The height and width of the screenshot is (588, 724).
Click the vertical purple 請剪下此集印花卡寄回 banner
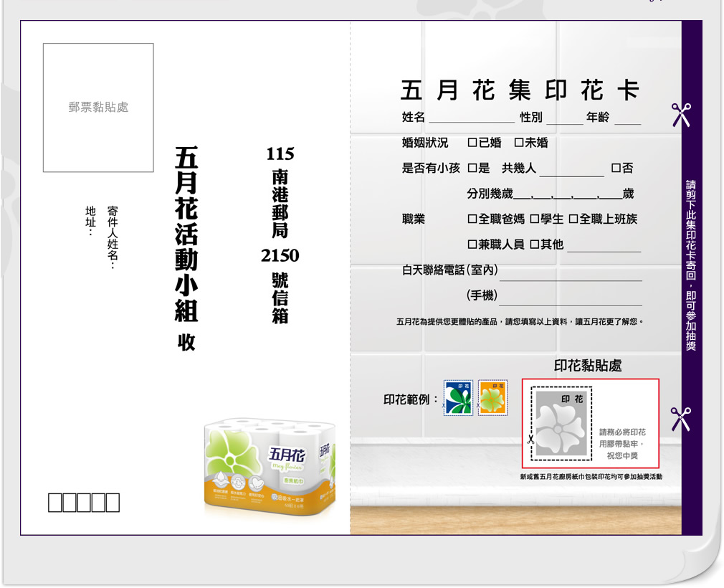pyautogui.click(x=691, y=265)
